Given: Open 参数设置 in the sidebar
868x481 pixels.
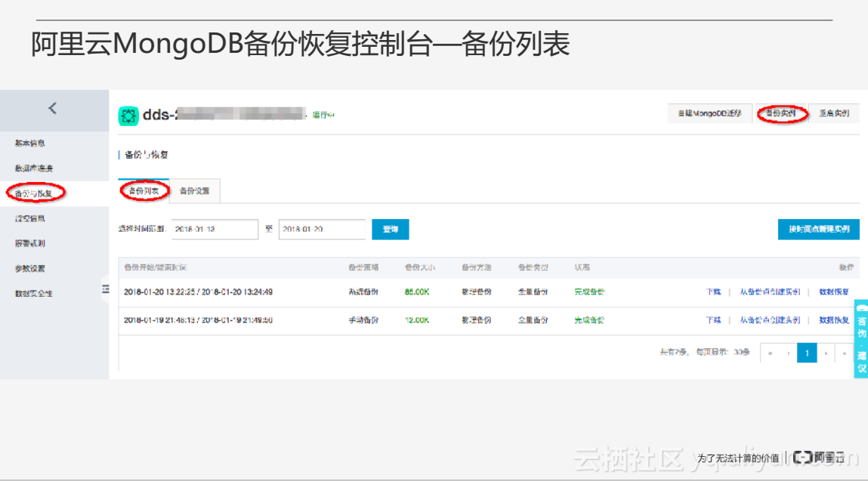Looking at the screenshot, I should (30, 269).
